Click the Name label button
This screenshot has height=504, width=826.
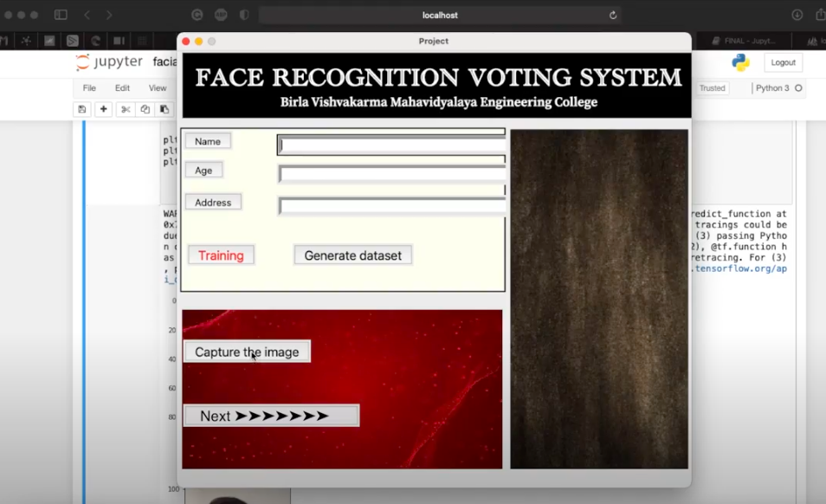coord(208,141)
